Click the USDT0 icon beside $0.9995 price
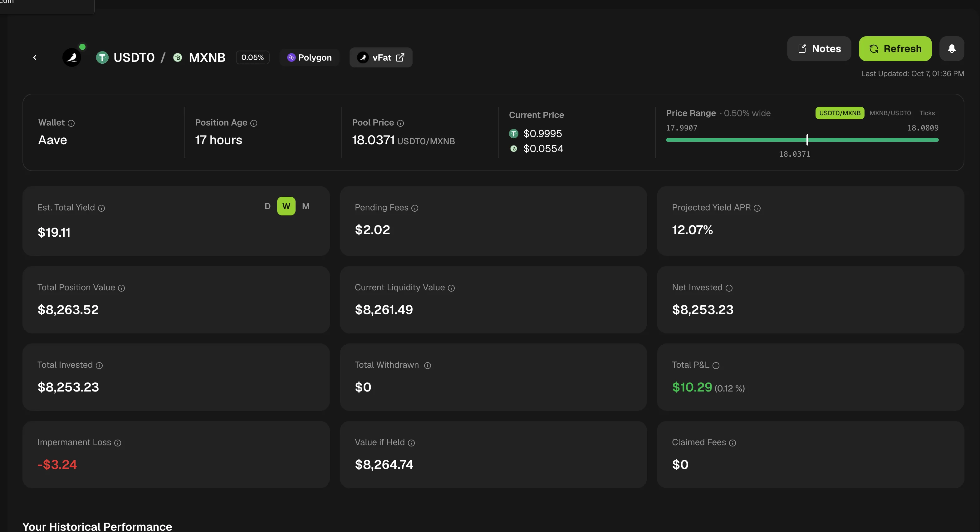The height and width of the screenshot is (532, 980). pyautogui.click(x=514, y=134)
